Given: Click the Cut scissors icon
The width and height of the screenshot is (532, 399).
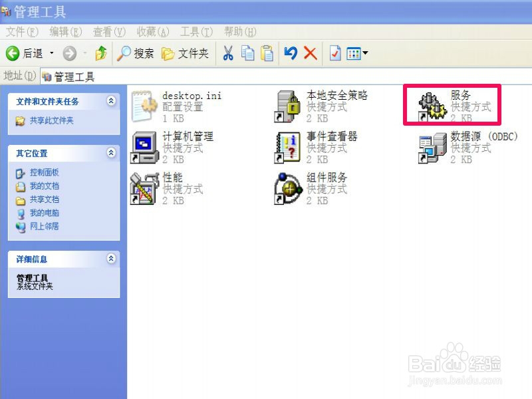Looking at the screenshot, I should pyautogui.click(x=228, y=53).
